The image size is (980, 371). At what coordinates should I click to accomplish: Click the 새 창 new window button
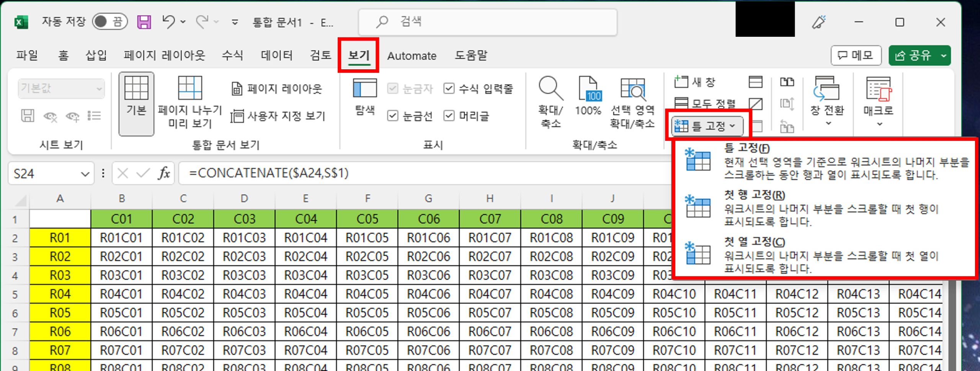[x=695, y=82]
